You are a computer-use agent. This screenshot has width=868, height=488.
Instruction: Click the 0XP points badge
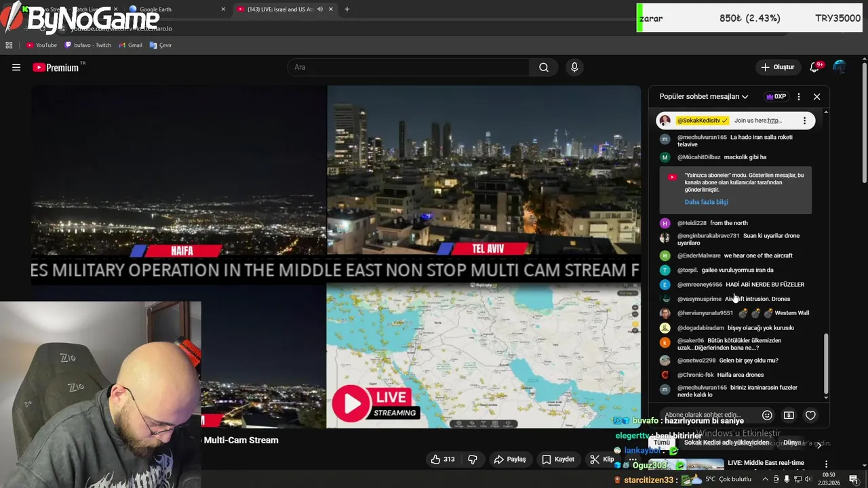[x=776, y=97]
